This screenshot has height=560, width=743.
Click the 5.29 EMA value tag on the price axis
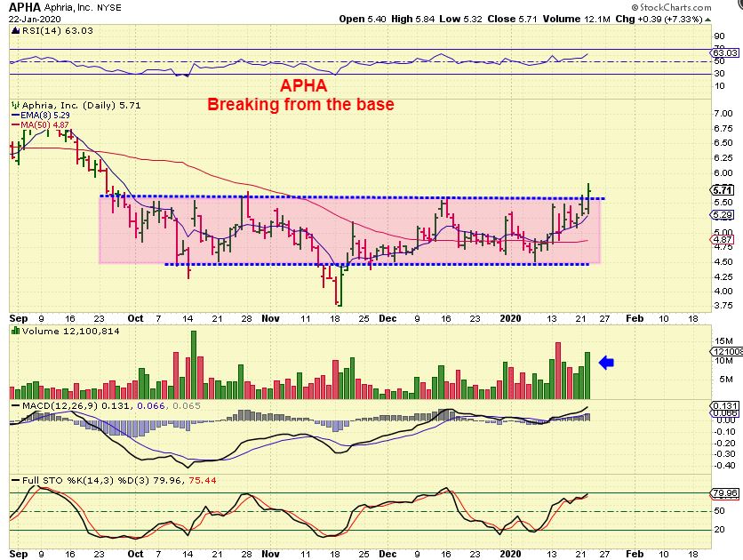[x=723, y=214]
